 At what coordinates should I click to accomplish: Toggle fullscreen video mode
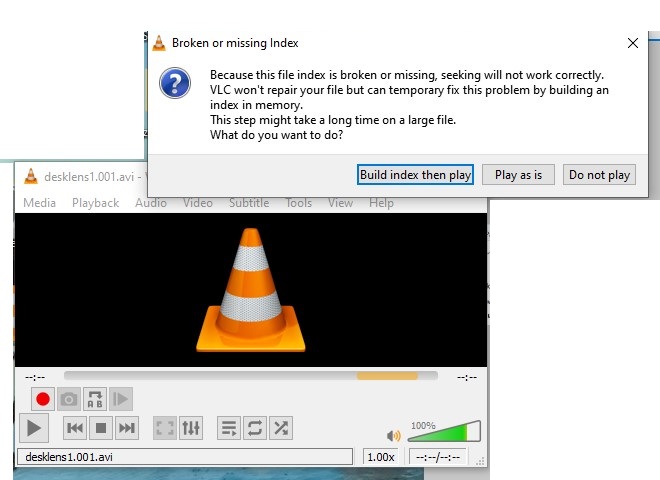coord(165,428)
